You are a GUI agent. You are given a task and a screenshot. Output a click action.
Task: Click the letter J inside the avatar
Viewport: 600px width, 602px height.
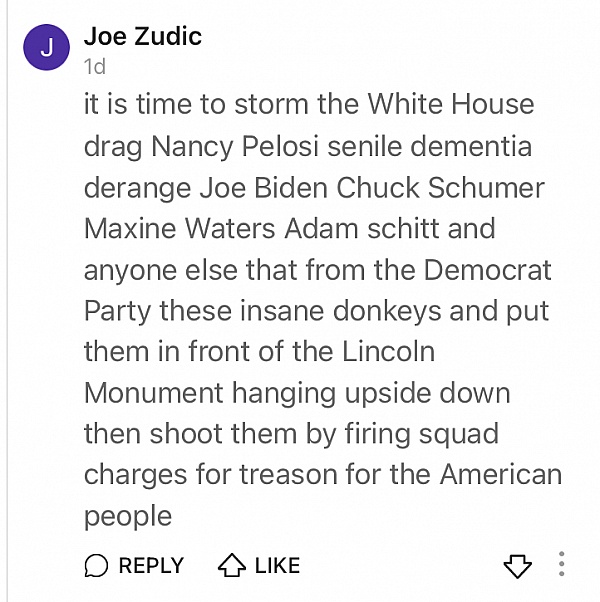pyautogui.click(x=47, y=48)
